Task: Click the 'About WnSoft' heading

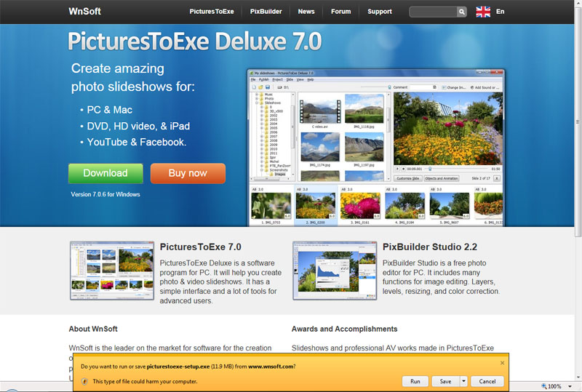Action: click(93, 329)
